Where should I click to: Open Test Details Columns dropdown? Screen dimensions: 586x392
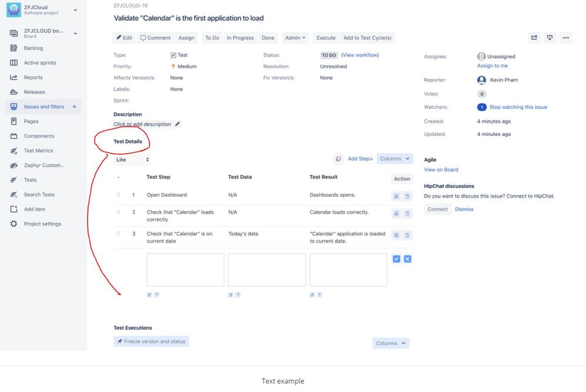[395, 159]
